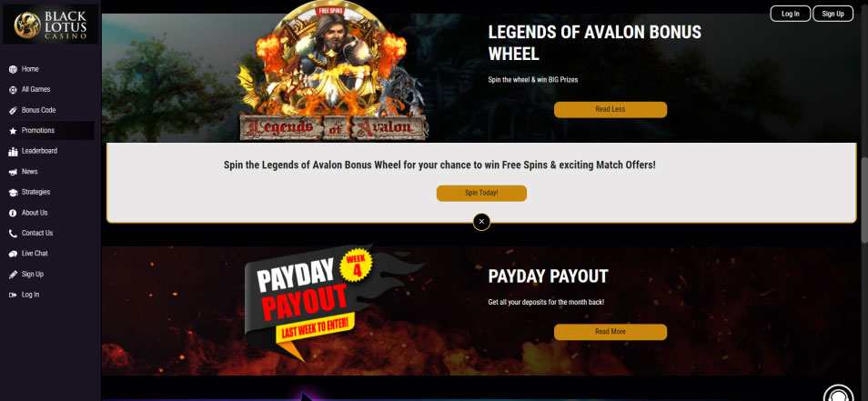Image resolution: width=868 pixels, height=401 pixels.
Task: Click the Spin Today! button
Action: tap(481, 193)
